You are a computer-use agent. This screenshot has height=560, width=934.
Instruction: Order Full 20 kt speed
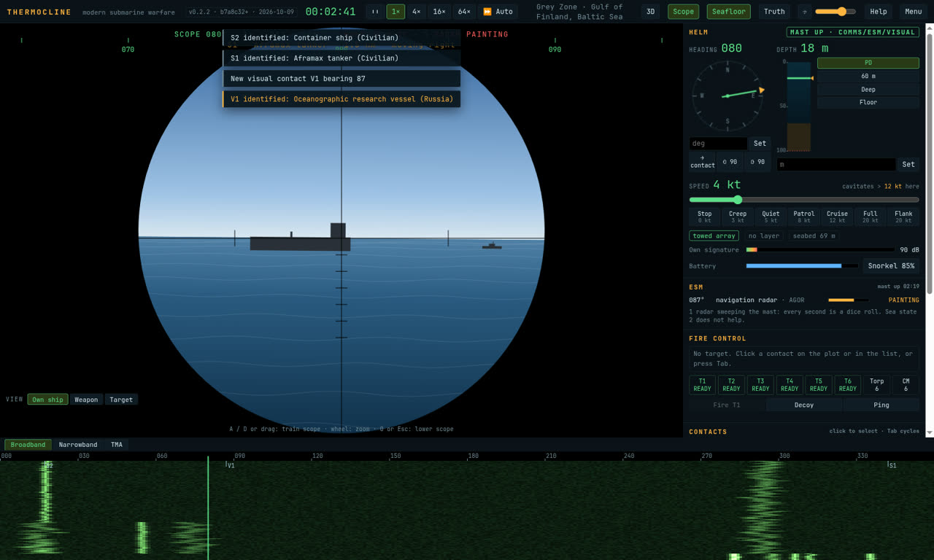pos(871,217)
